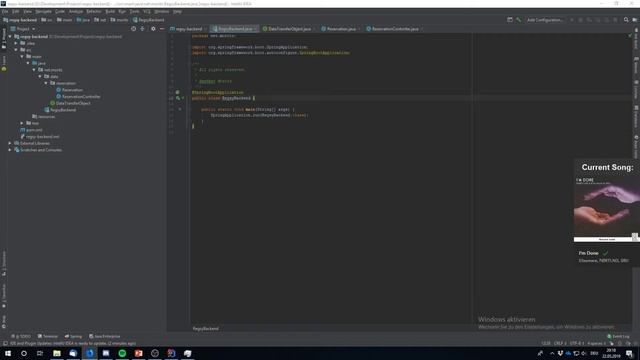Click regsy-backend breadcrumb in navigation bar
Image resolution: width=640 pixels, height=360 pixels.
click(20, 20)
